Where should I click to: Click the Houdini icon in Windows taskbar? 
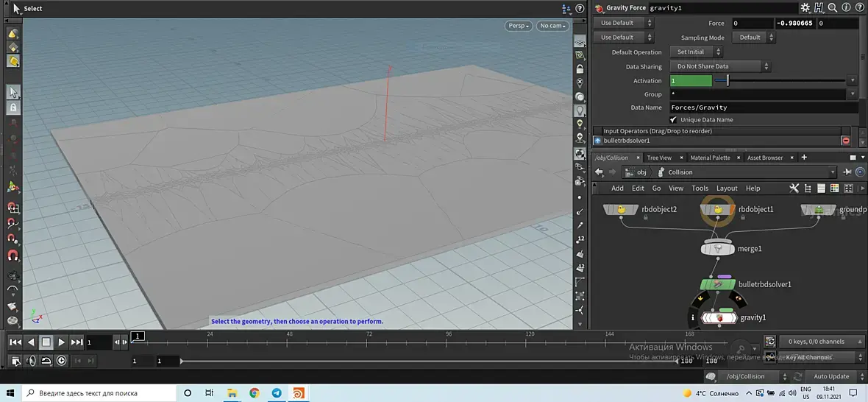[299, 393]
